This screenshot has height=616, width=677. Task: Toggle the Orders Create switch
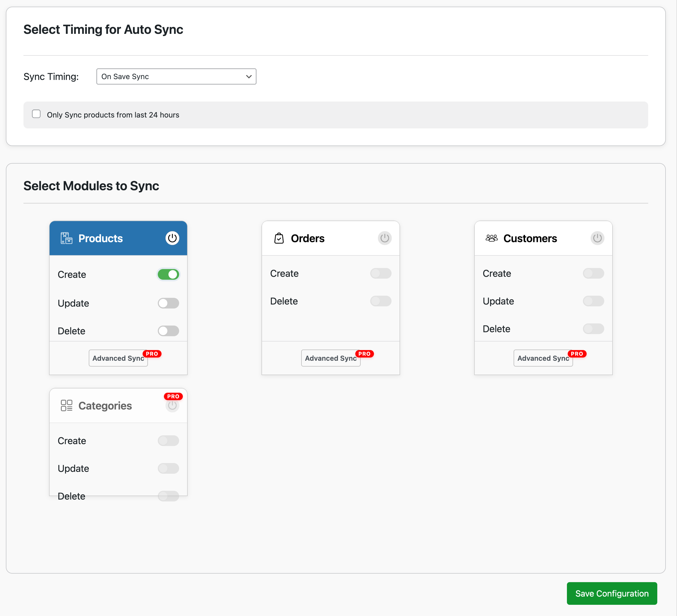tap(380, 273)
